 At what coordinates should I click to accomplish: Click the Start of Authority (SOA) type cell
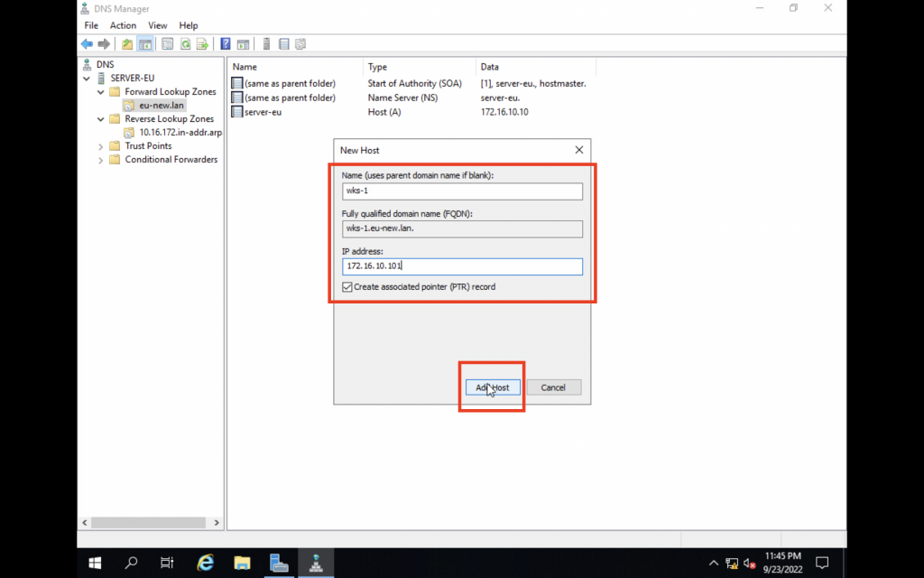point(415,84)
